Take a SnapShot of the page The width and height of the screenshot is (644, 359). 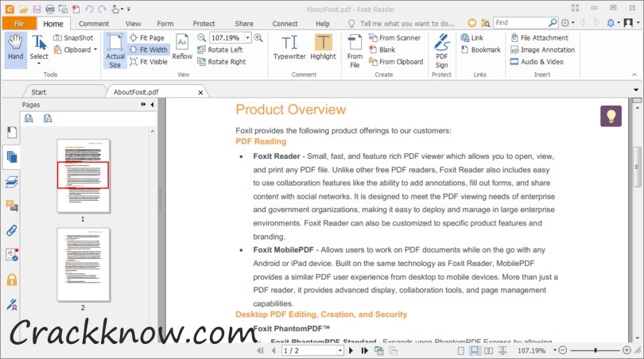(73, 38)
